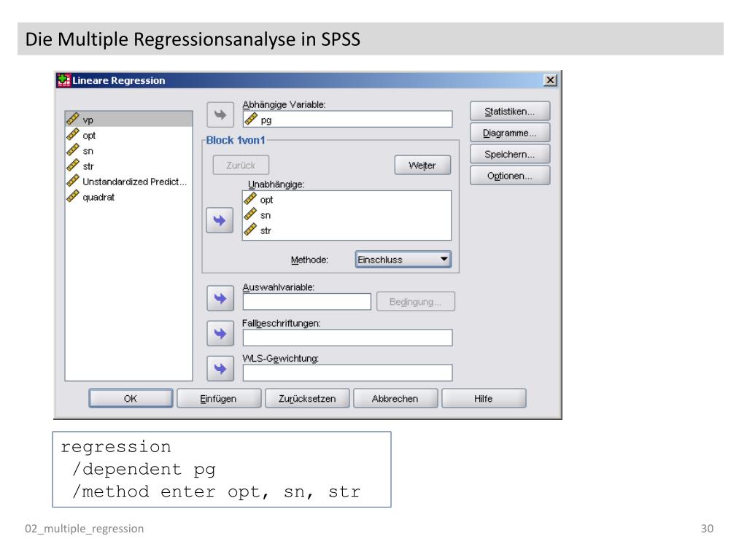747x560 pixels.
Task: Select sn in the Unabhängige list
Action: pyautogui.click(x=347, y=215)
